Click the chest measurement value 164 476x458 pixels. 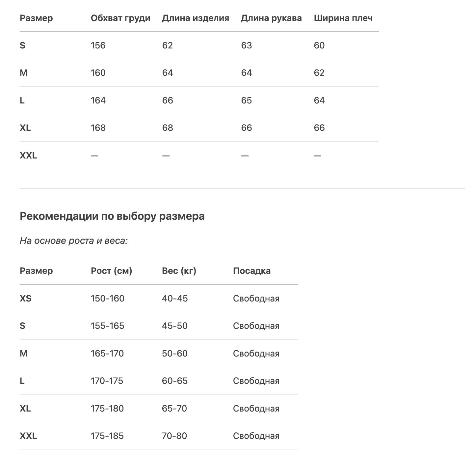[98, 100]
